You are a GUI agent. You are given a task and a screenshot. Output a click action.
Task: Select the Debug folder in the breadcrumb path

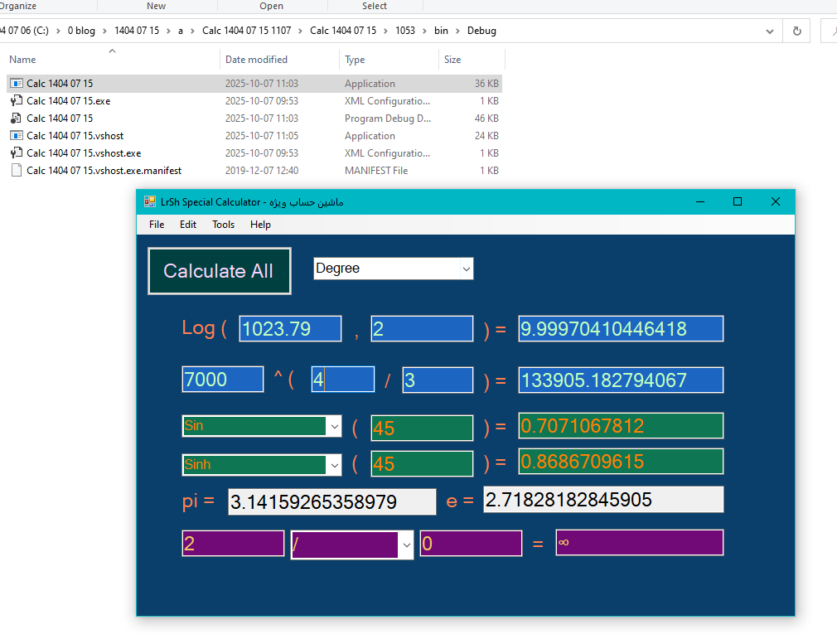481,31
